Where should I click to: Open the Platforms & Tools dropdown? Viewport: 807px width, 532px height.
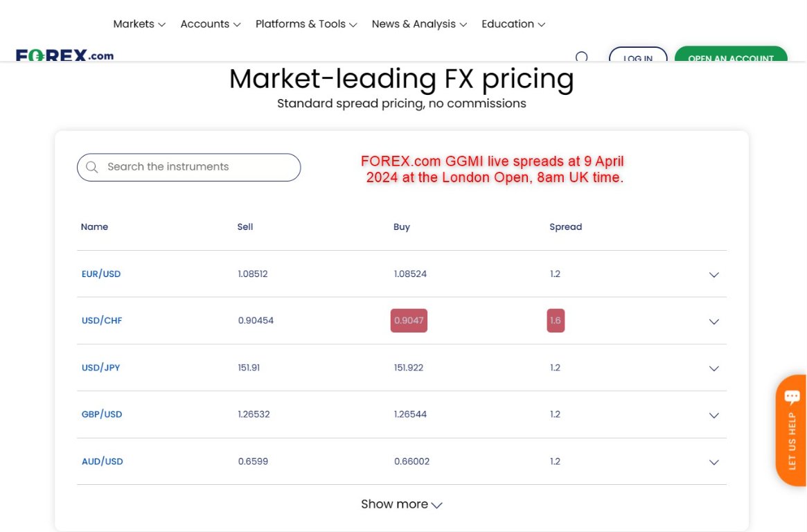(x=305, y=24)
